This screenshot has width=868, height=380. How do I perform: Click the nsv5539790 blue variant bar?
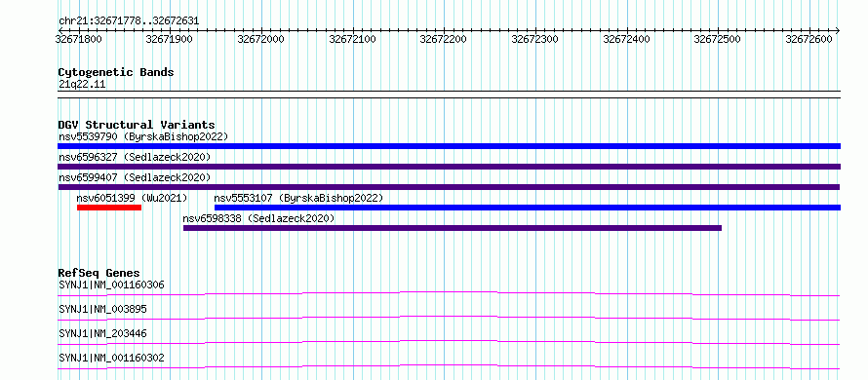(x=449, y=146)
